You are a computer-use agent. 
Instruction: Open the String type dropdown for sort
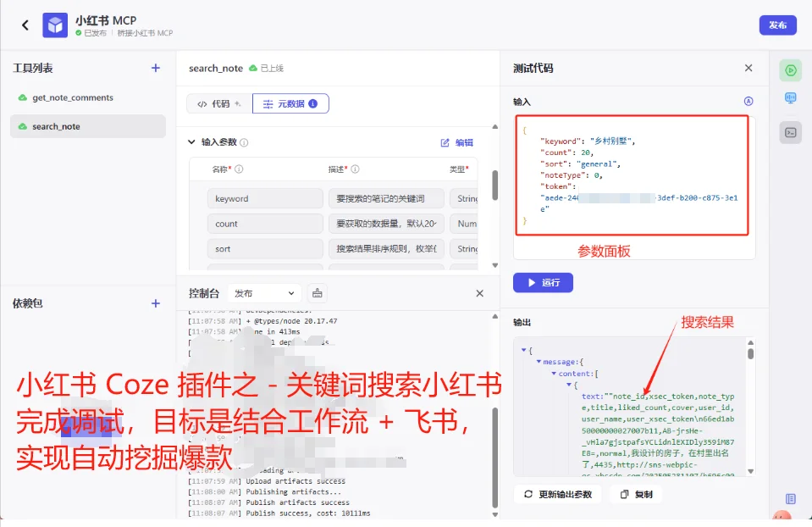coord(464,249)
